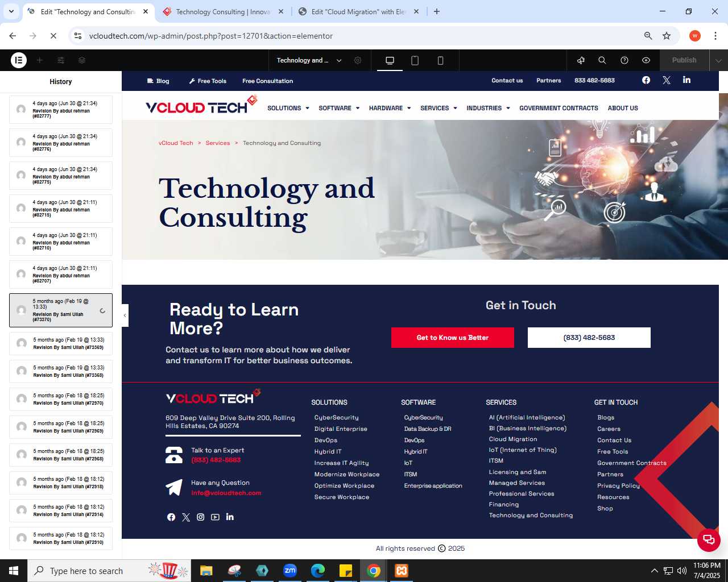Open Free Tools in top bar
The image size is (728, 582).
click(x=208, y=81)
